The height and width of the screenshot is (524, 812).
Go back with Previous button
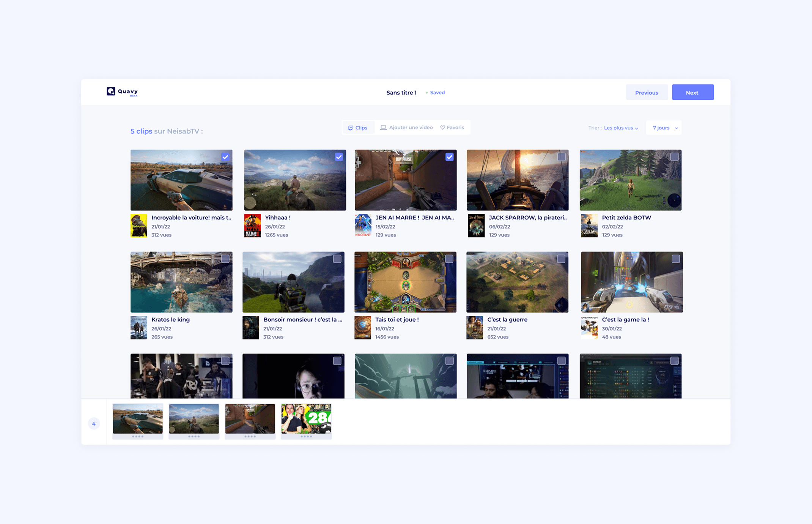[647, 92]
